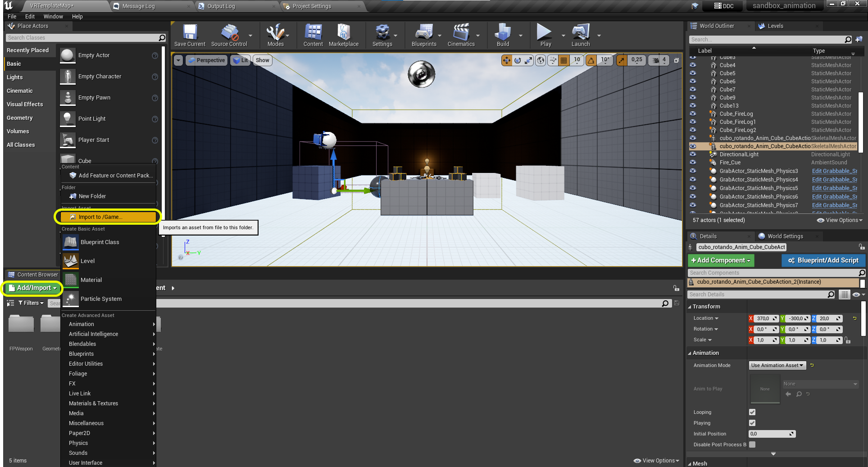
Task: Open the Cinematics toolbar menu
Action: click(461, 35)
